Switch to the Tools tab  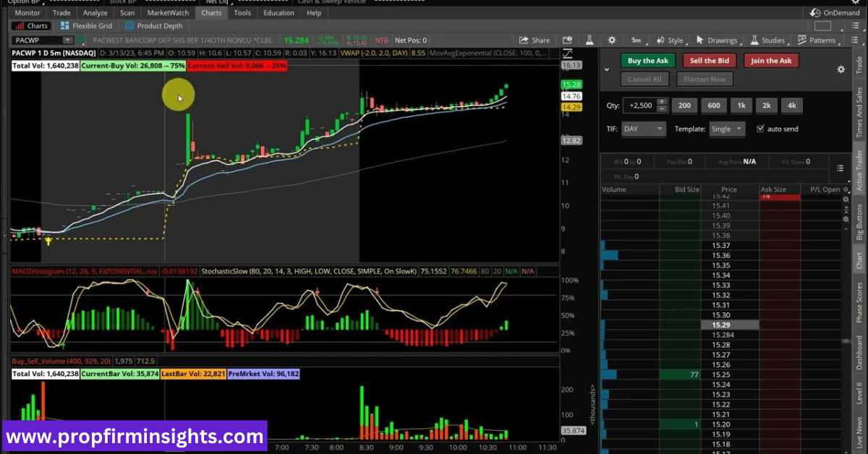242,13
